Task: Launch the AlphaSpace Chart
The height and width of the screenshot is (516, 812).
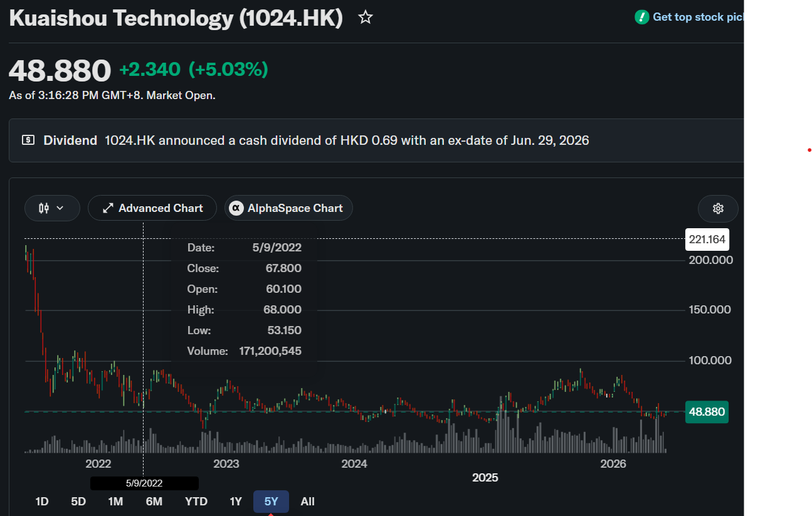Action: click(x=288, y=208)
